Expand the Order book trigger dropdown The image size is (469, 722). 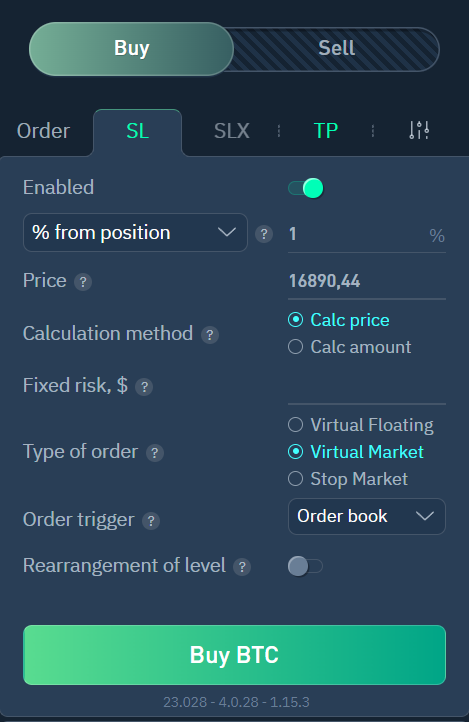(367, 516)
